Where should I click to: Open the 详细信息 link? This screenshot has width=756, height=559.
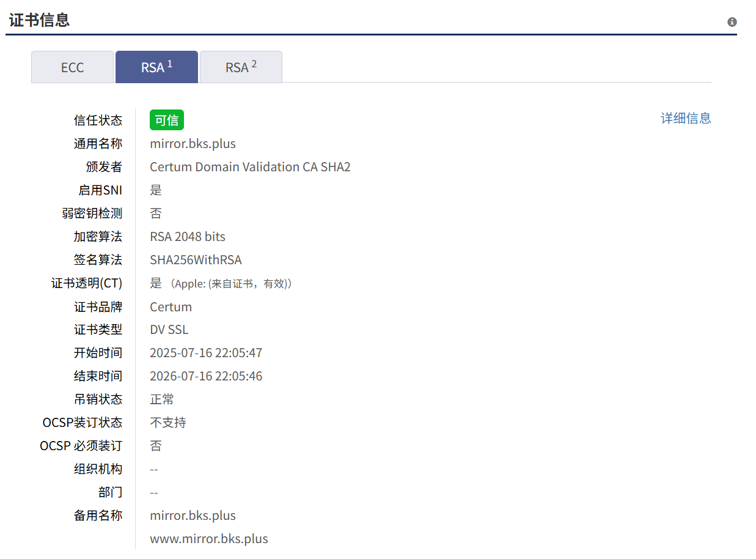point(686,118)
